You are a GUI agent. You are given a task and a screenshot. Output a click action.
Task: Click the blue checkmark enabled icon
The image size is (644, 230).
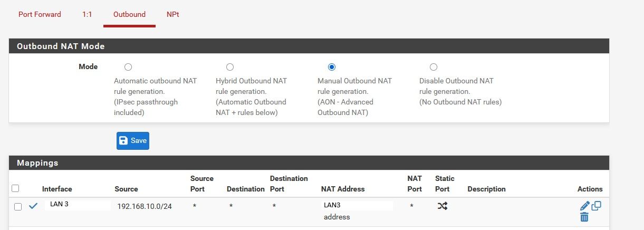pos(33,206)
